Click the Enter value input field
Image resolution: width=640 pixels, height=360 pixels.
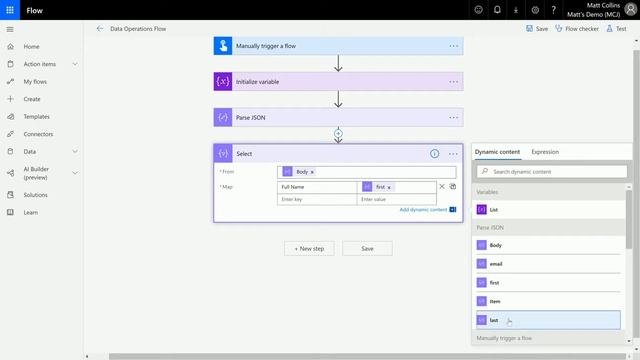pyautogui.click(x=397, y=199)
